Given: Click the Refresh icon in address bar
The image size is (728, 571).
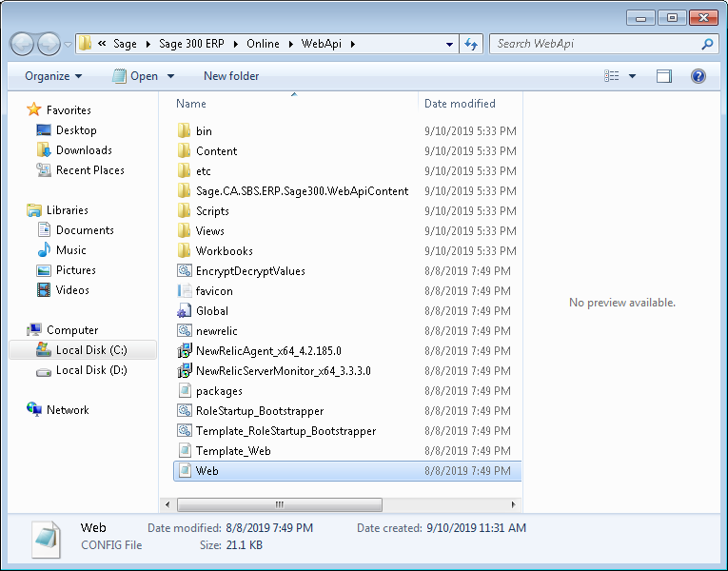Looking at the screenshot, I should (471, 44).
